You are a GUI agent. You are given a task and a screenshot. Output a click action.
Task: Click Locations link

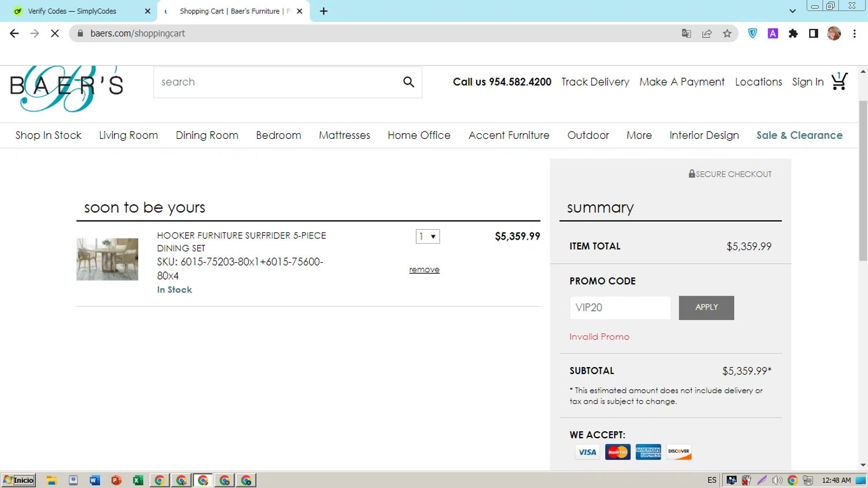coord(759,82)
